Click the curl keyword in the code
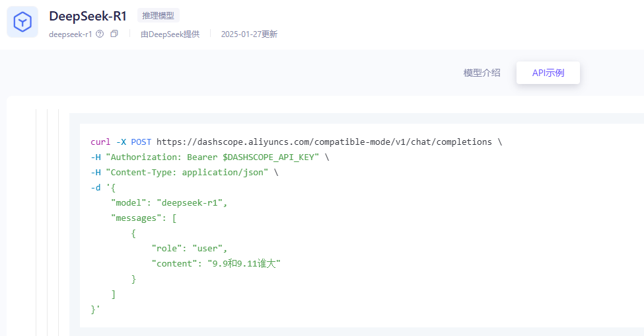The width and height of the screenshot is (644, 336). [x=100, y=142]
